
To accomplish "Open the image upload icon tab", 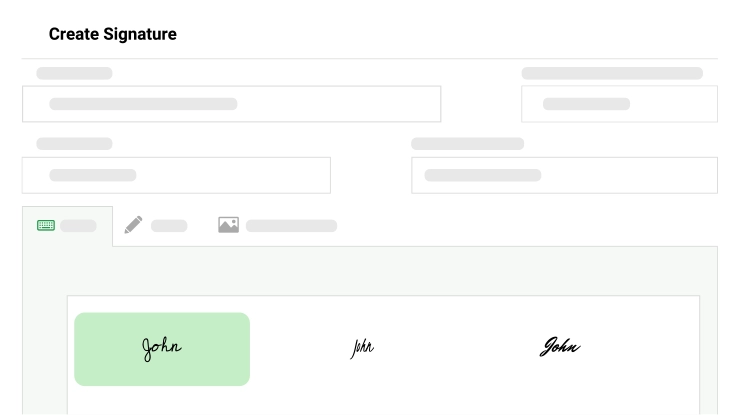I will pyautogui.click(x=228, y=226).
